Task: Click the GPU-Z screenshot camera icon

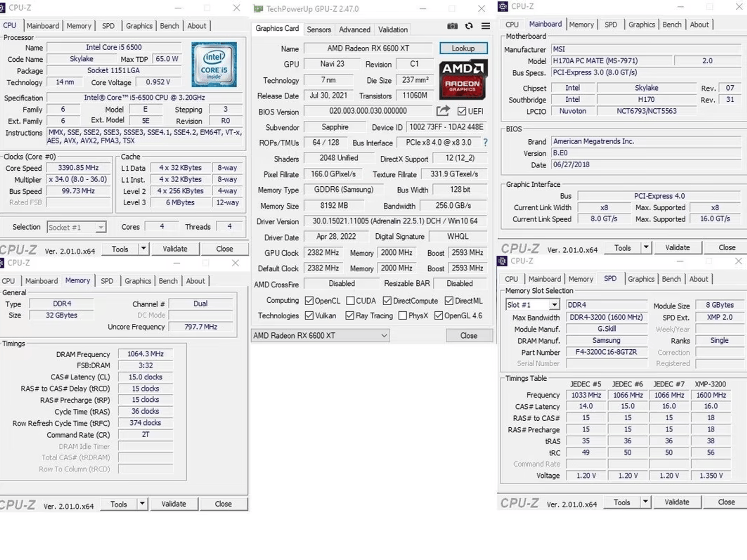Action: 452,26
